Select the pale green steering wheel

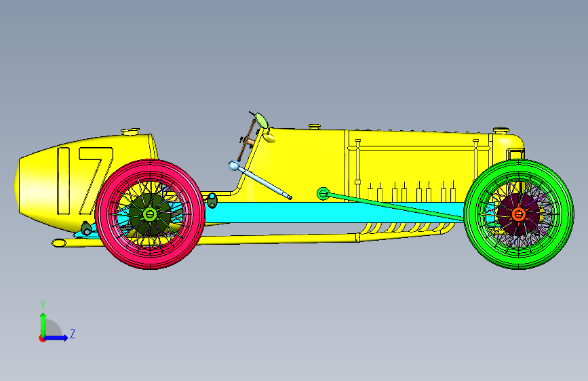tap(261, 120)
